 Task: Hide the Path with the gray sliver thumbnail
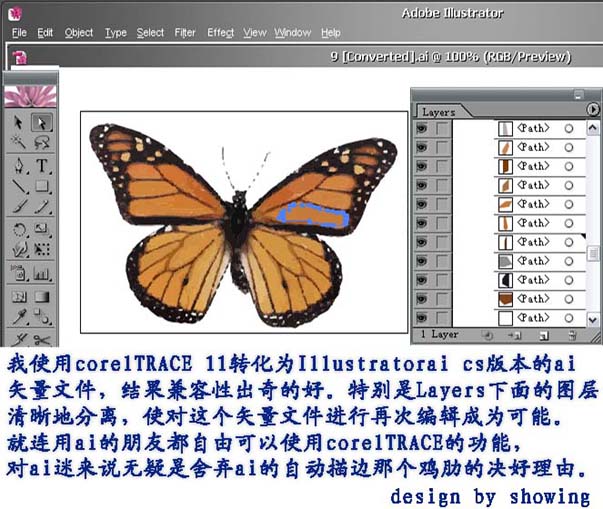(x=422, y=128)
